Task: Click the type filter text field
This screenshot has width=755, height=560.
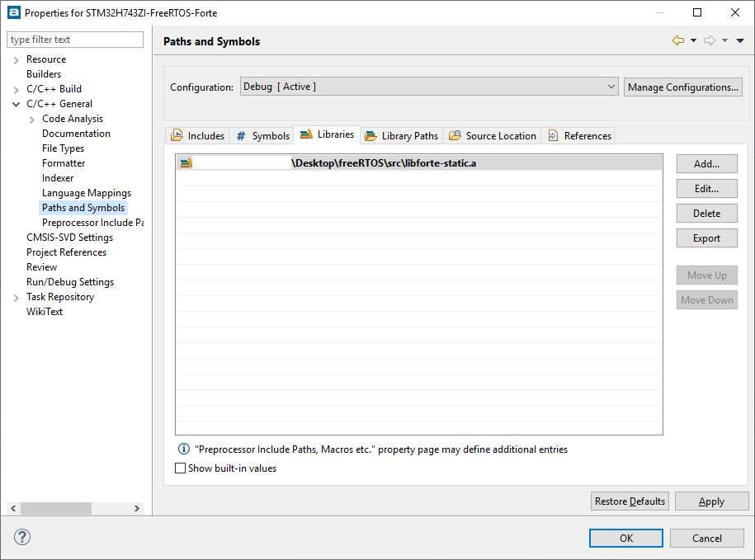Action: click(75, 40)
